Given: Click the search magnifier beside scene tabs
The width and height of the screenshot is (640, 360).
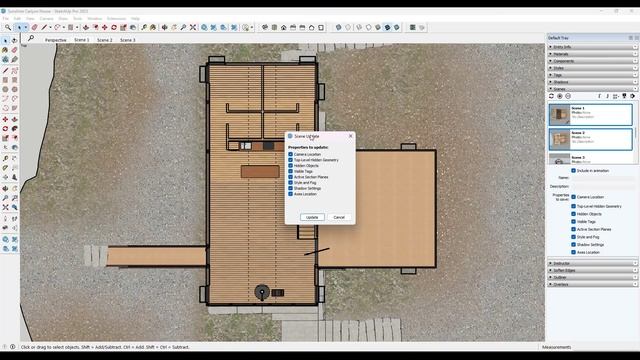Looking at the screenshot, I should pyautogui.click(x=31, y=39).
